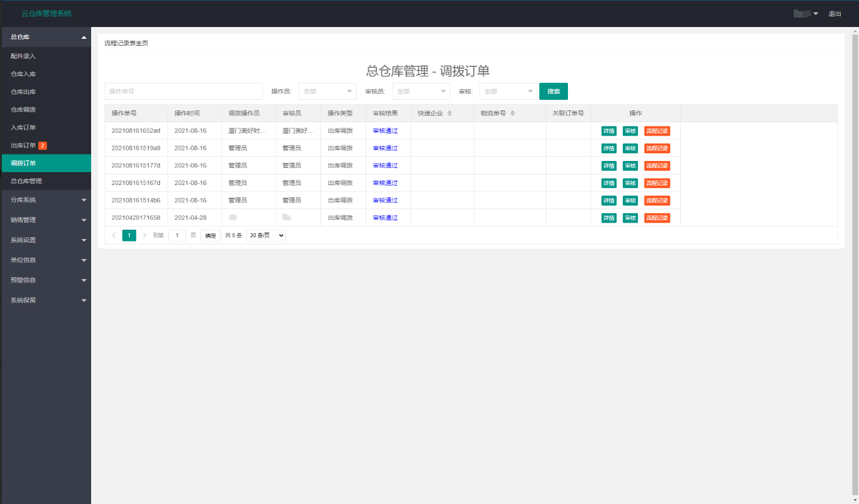
Task: Click 审核 for order 202108161519a9
Action: (x=630, y=149)
